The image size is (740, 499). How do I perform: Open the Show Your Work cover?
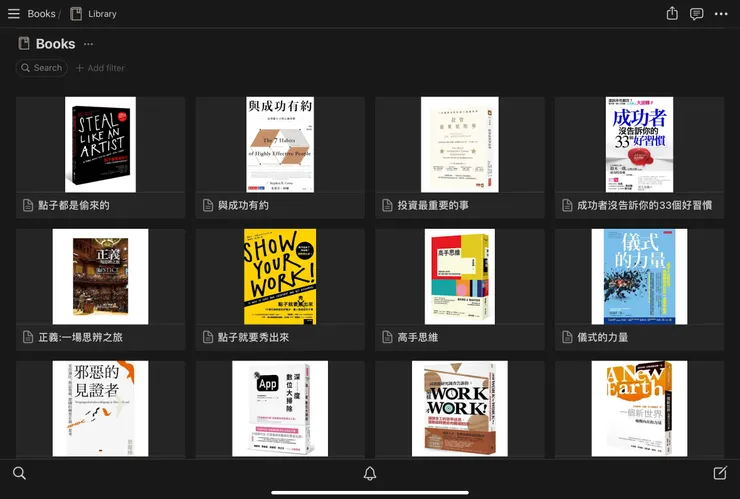(280, 277)
